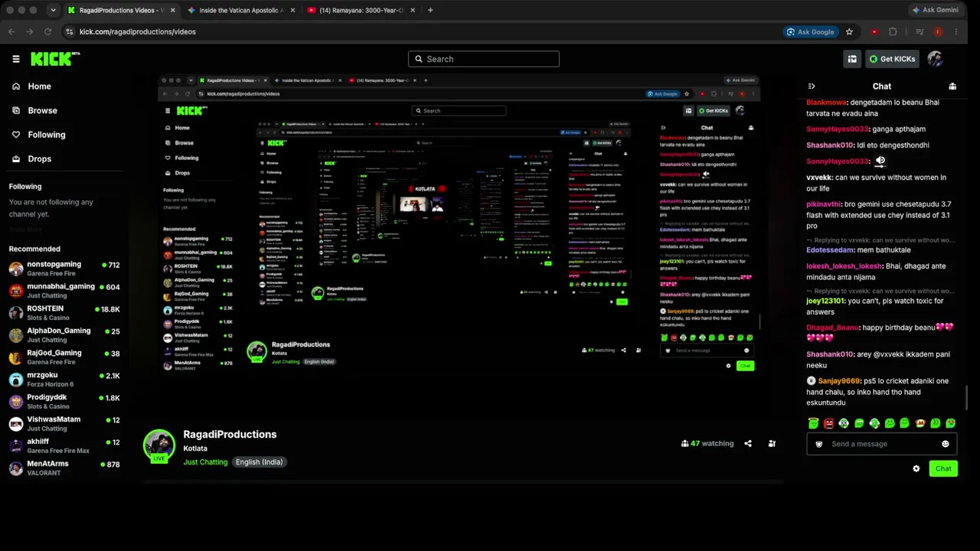Viewport: 980px width, 551px height.
Task: Open the Just Chatting category link
Action: (205, 462)
